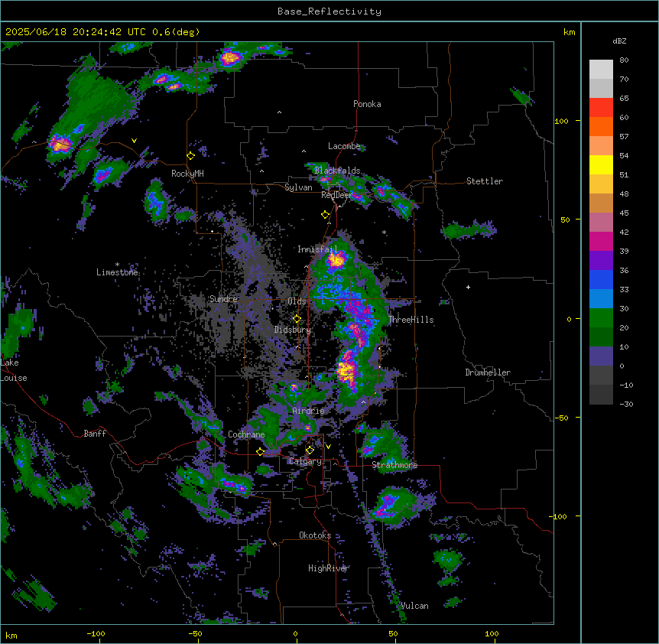Click the Sylvan label
Image resolution: width=659 pixels, height=644 pixels.
coord(298,187)
